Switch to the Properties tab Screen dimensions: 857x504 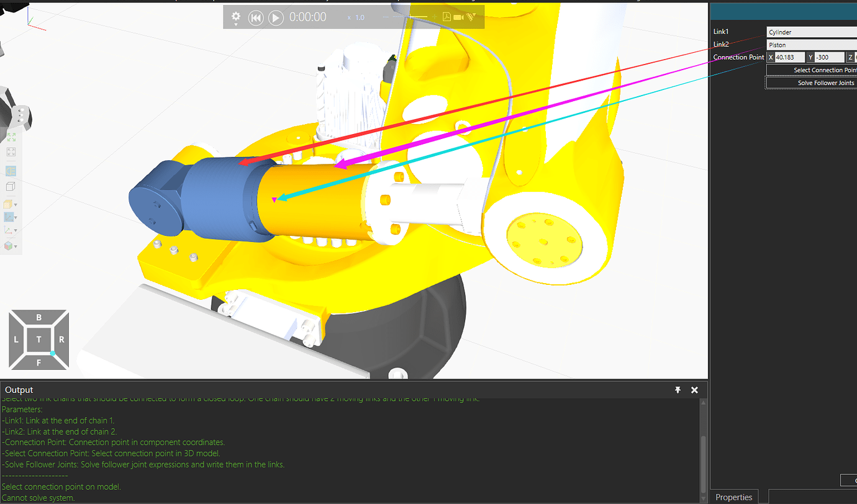tap(733, 497)
